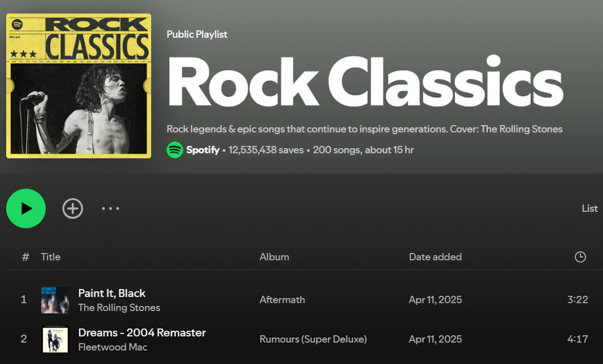Open the Rumours (Super Deluxe) album link
Image resolution: width=603 pixels, height=364 pixels.
click(313, 339)
